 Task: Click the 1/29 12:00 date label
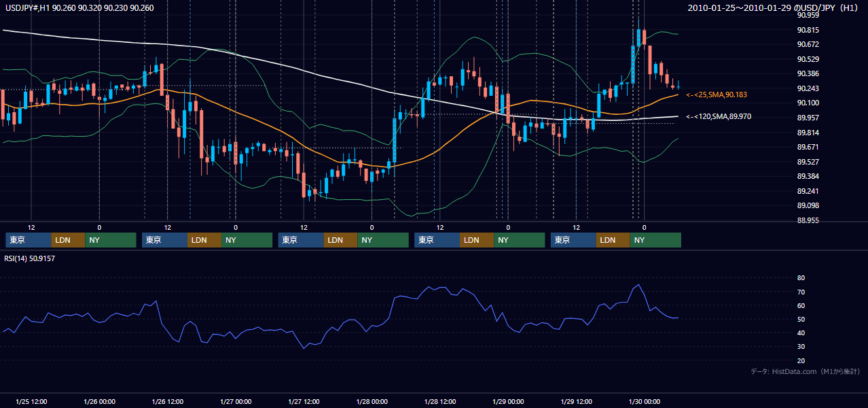576,401
